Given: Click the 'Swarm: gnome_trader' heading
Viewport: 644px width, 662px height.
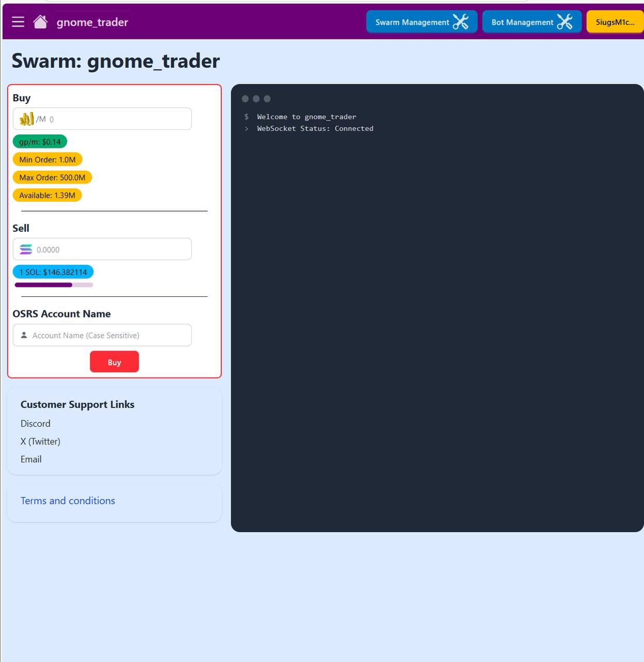Looking at the screenshot, I should (116, 61).
